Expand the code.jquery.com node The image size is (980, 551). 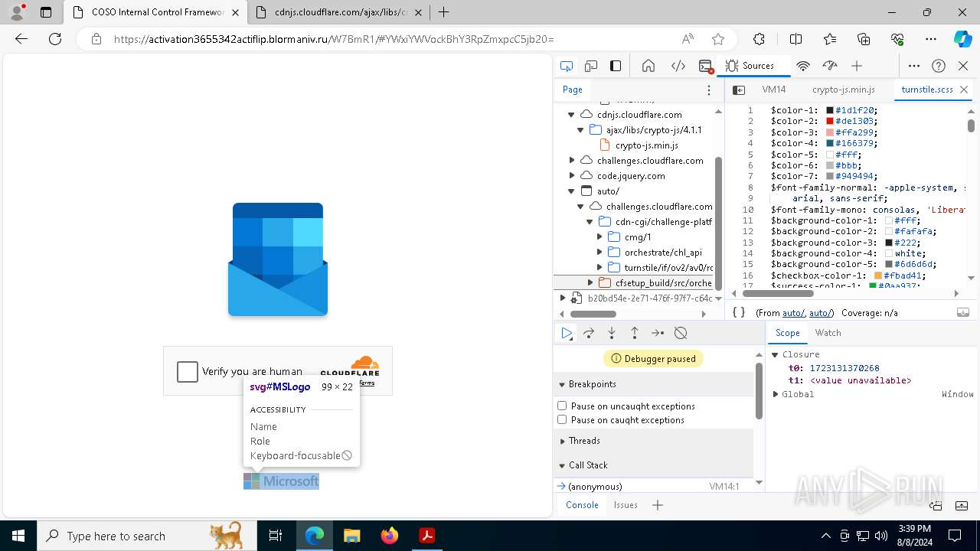571,175
